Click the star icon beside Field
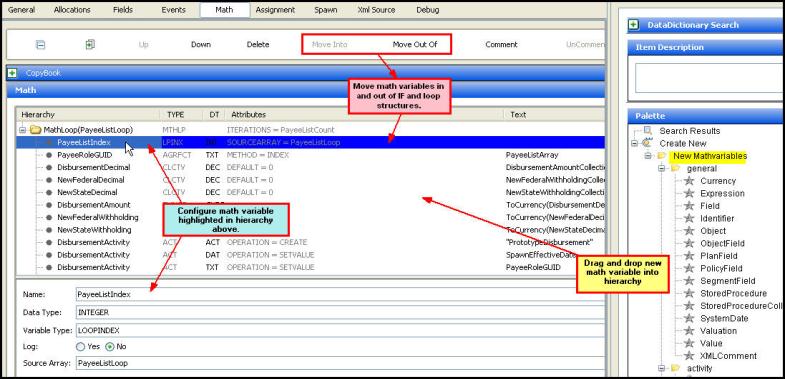Screen dimensions: 785x379 pos(689,206)
